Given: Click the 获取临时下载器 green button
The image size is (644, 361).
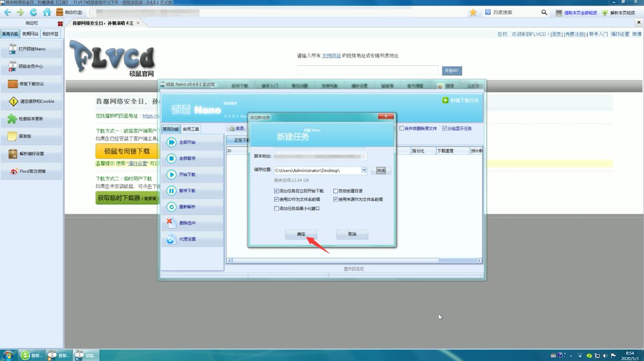Looking at the screenshot, I should click(x=127, y=198).
